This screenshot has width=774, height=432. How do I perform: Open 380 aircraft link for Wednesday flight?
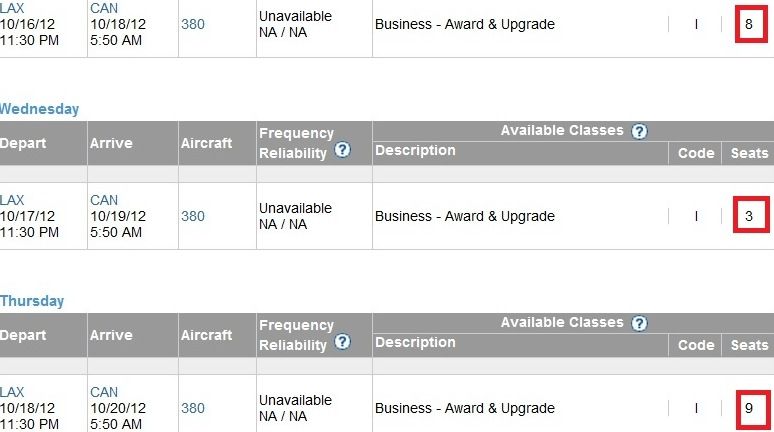pos(193,216)
